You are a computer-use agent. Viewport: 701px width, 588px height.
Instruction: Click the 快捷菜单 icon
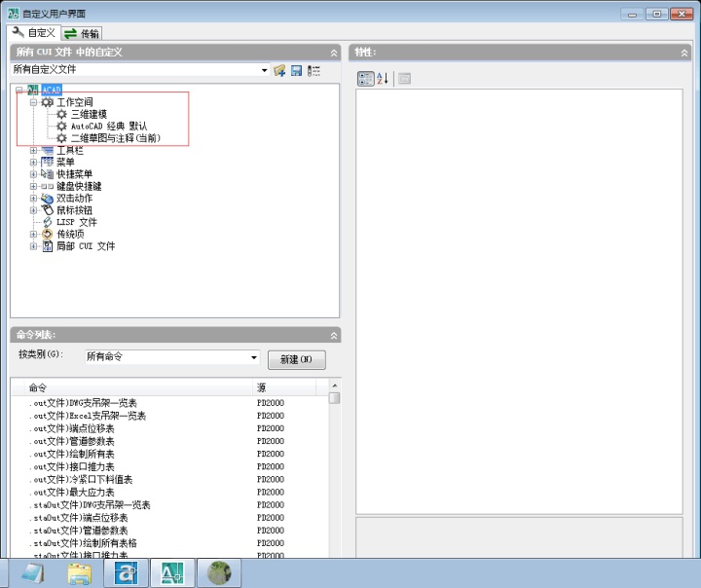pos(47,174)
